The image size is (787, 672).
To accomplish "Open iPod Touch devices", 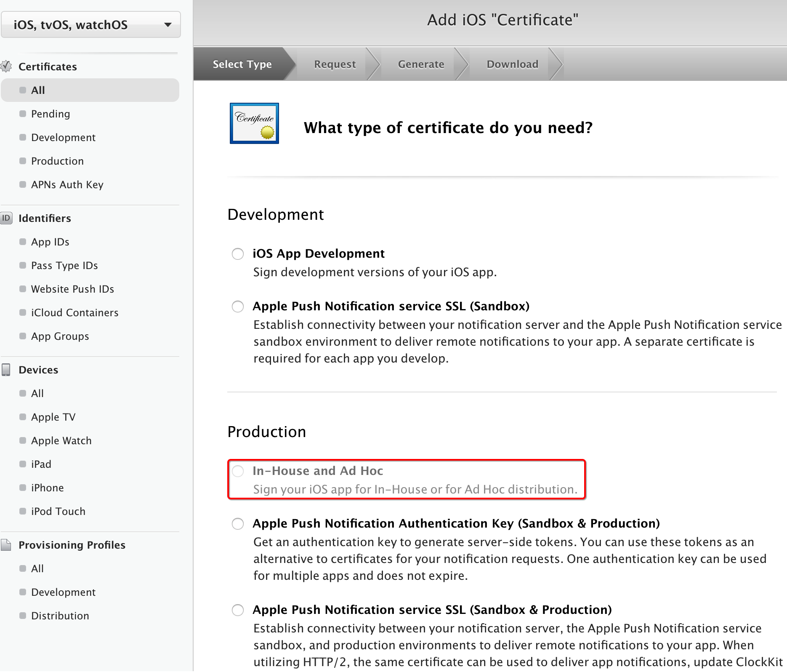I will (58, 511).
